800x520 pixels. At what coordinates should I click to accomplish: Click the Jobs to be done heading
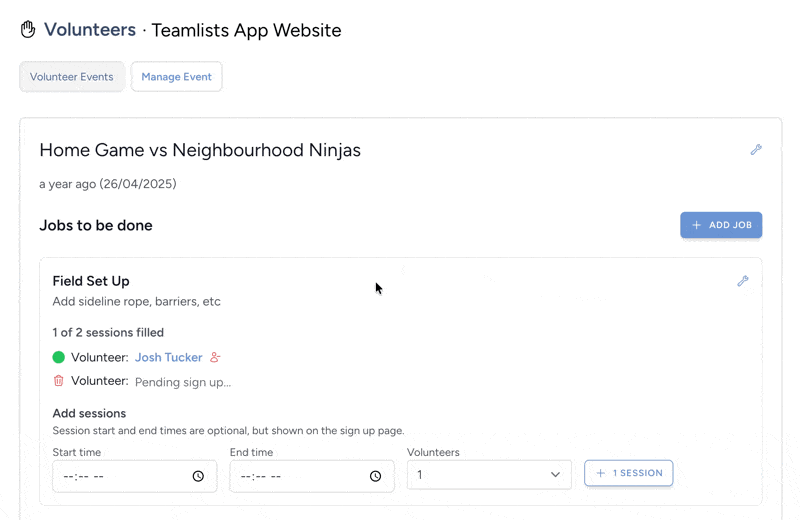click(96, 226)
